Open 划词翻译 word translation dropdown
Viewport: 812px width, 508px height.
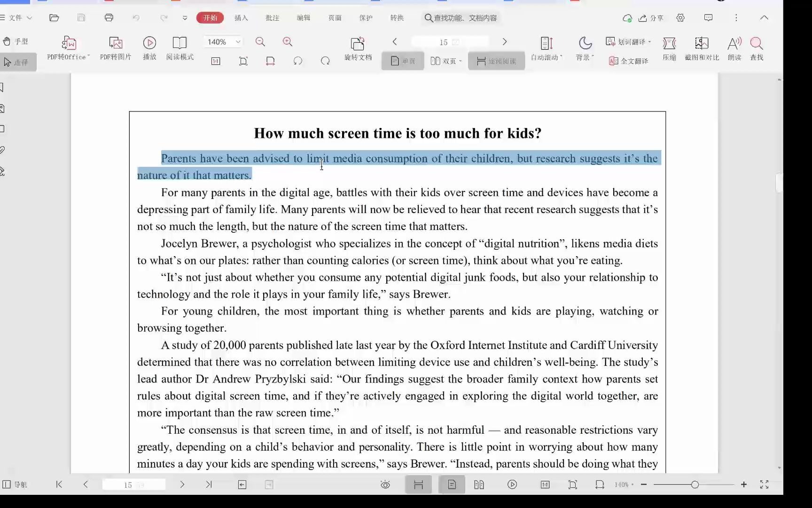(628, 42)
